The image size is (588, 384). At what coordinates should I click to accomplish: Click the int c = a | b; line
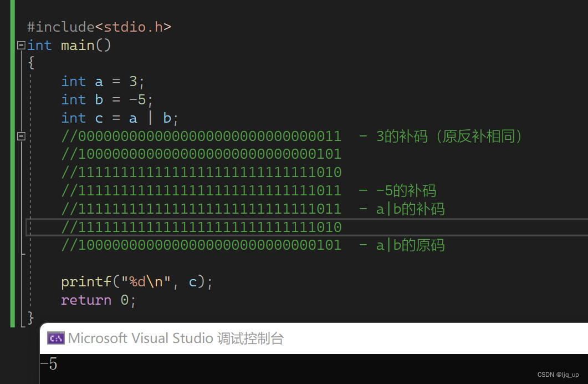click(x=120, y=118)
